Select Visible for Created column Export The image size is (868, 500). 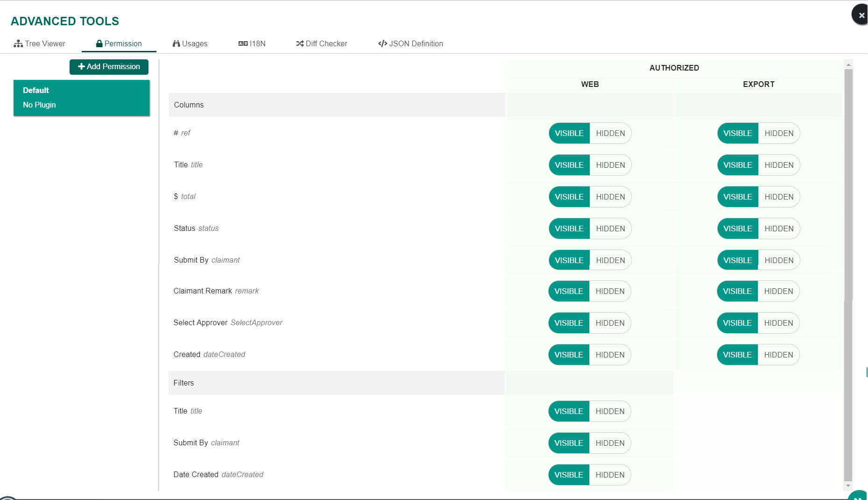pos(737,355)
